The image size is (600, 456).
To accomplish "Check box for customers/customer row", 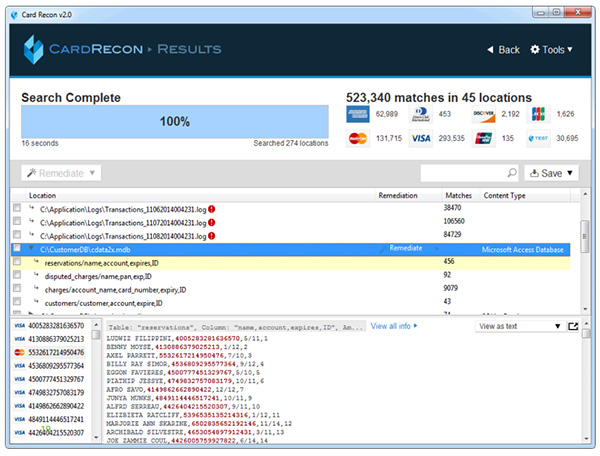I will pyautogui.click(x=17, y=301).
